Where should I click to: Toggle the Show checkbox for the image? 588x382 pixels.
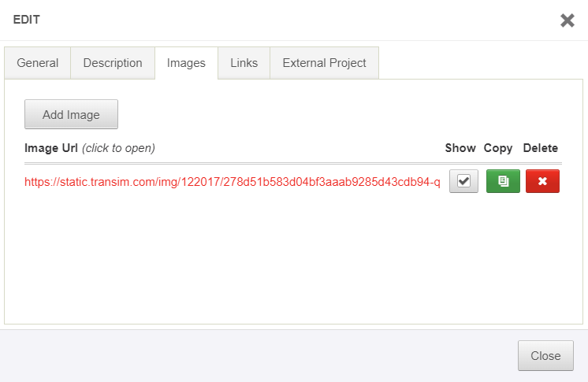click(463, 181)
